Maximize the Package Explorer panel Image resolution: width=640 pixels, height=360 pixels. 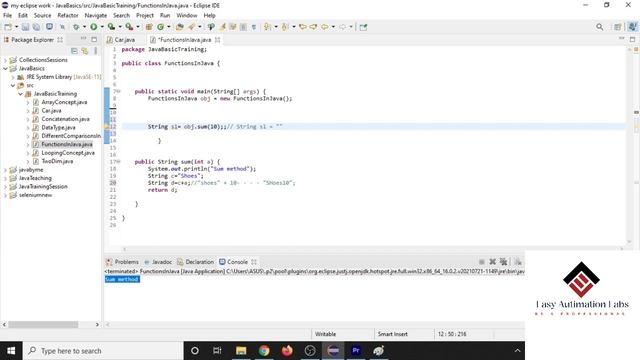click(94, 39)
